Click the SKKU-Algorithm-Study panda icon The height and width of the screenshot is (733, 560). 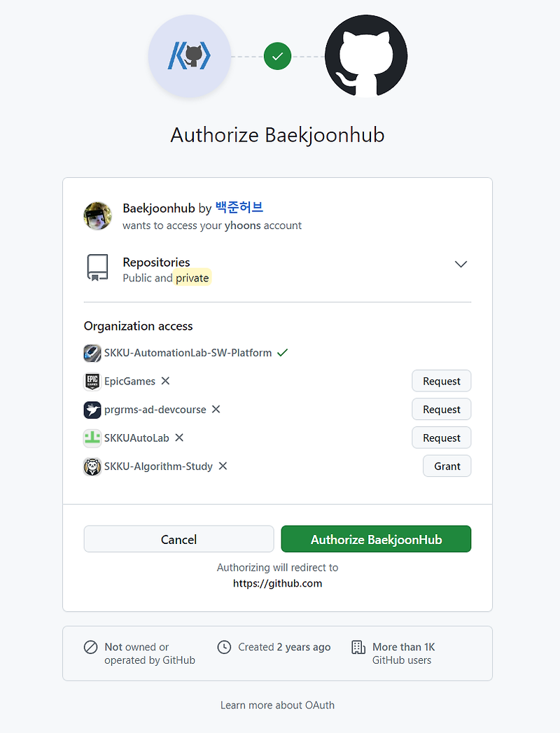(92, 466)
